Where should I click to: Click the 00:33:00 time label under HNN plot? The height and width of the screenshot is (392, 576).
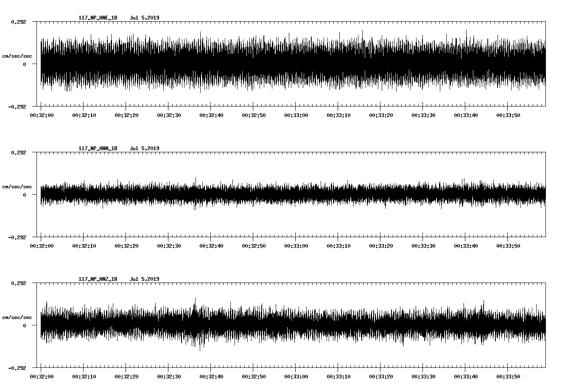pos(296,246)
